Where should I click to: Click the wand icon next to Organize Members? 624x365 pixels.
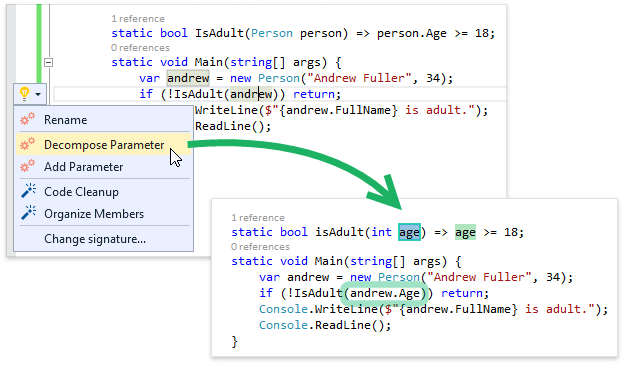[x=29, y=213]
